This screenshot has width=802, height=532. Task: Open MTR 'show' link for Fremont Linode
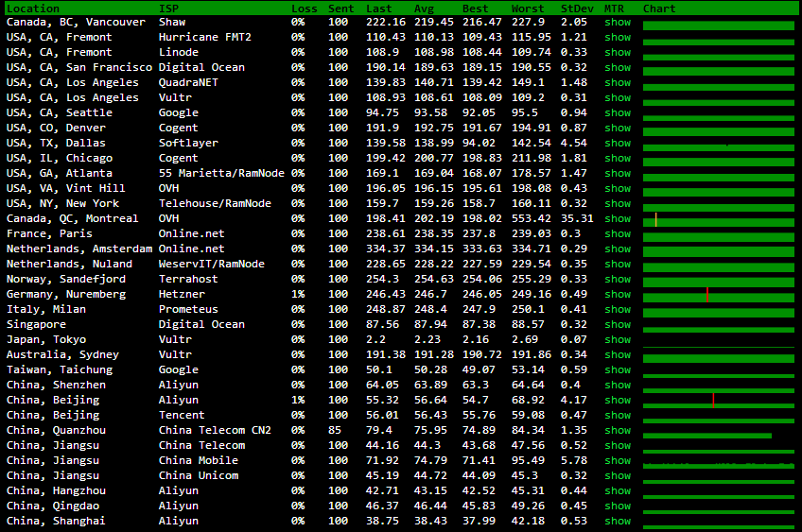point(618,53)
